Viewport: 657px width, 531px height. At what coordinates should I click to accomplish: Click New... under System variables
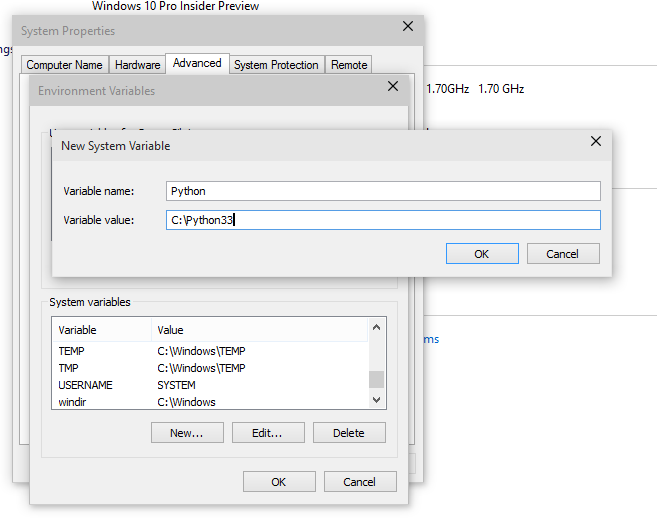pos(187,433)
